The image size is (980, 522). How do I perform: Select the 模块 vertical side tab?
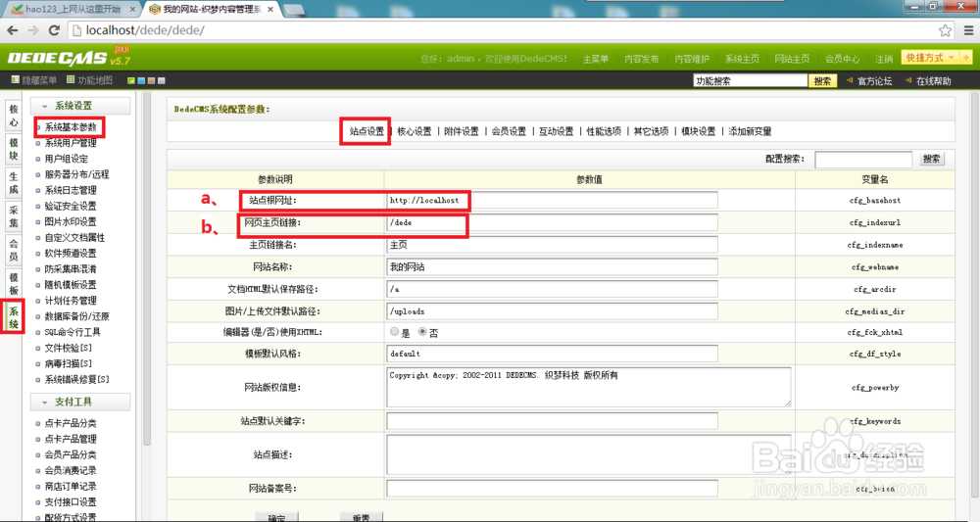click(13, 149)
